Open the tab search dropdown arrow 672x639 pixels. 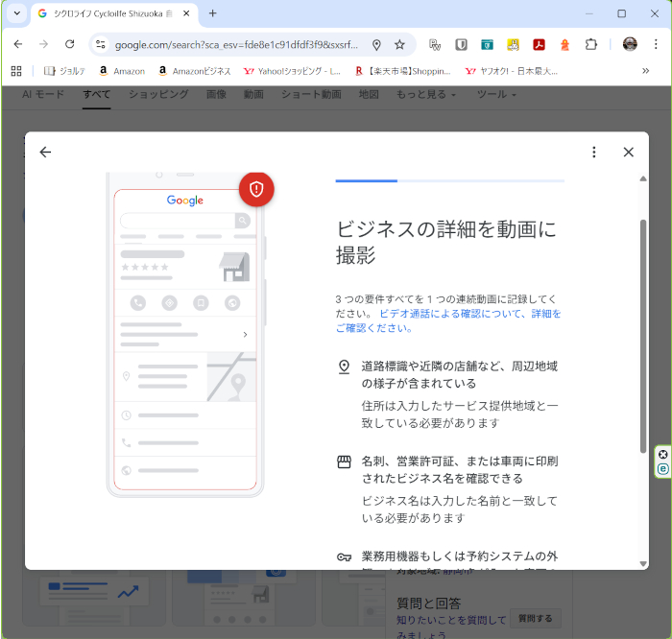16,13
